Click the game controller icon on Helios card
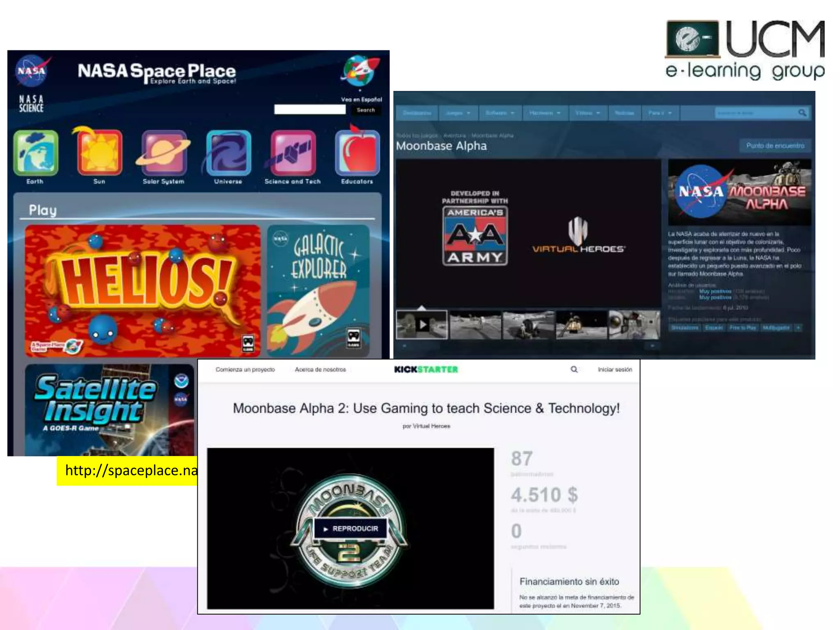This screenshot has height=630, width=840. pyautogui.click(x=248, y=343)
